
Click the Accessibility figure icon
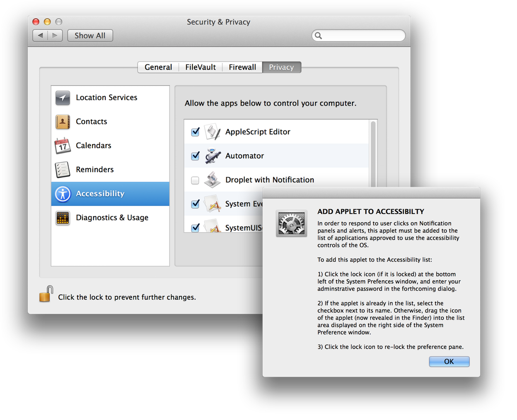coord(63,194)
